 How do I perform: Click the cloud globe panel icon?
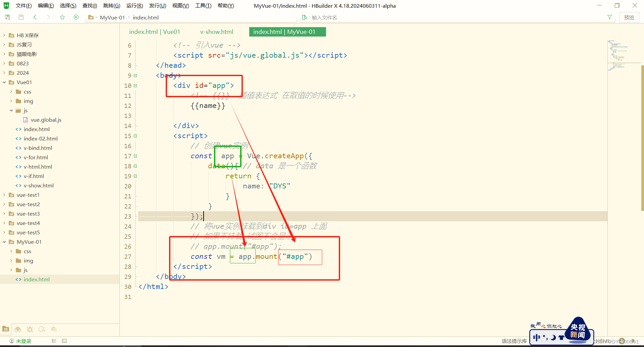tap(54, 329)
